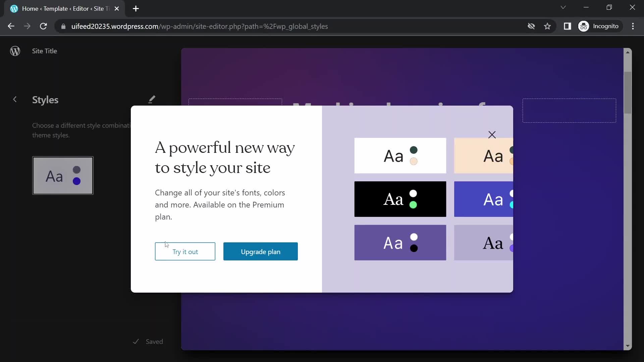Enable the dark black style theme
This screenshot has width=644, height=362.
(400, 198)
